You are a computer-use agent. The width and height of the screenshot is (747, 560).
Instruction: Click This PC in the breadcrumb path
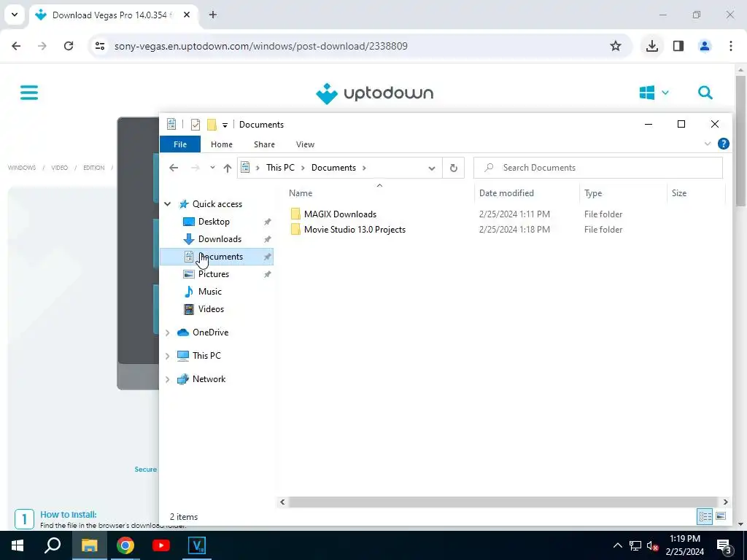pos(280,168)
